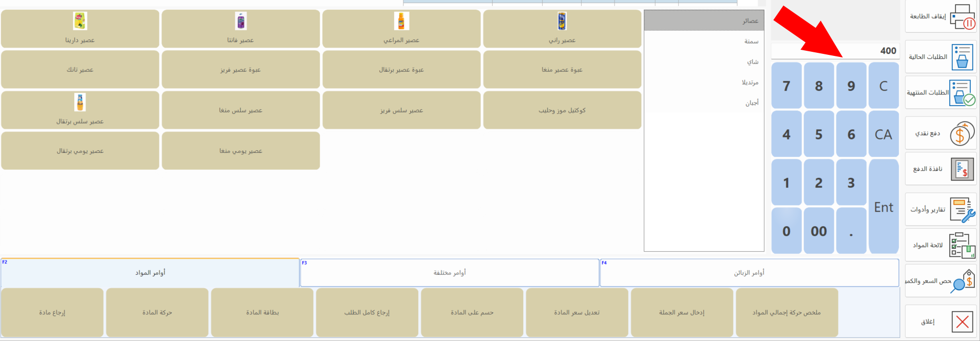Tap the 2 key on the numpad
980x341 pixels.
click(819, 183)
